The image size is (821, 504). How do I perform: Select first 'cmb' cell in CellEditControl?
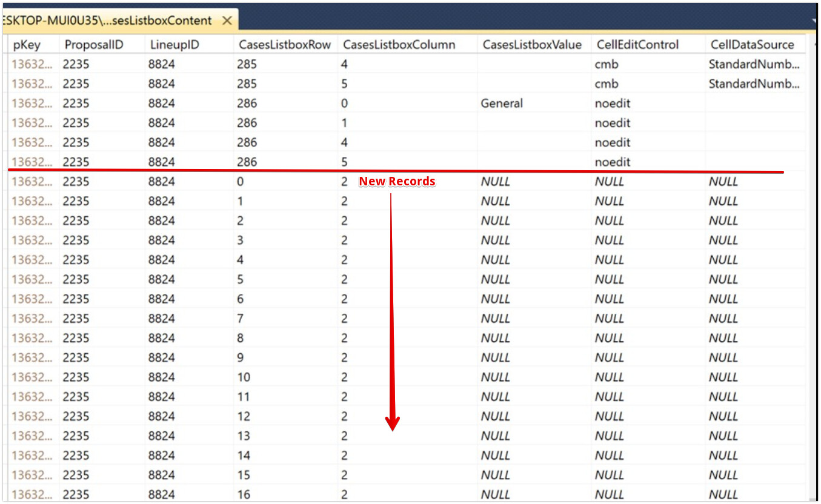click(x=607, y=64)
